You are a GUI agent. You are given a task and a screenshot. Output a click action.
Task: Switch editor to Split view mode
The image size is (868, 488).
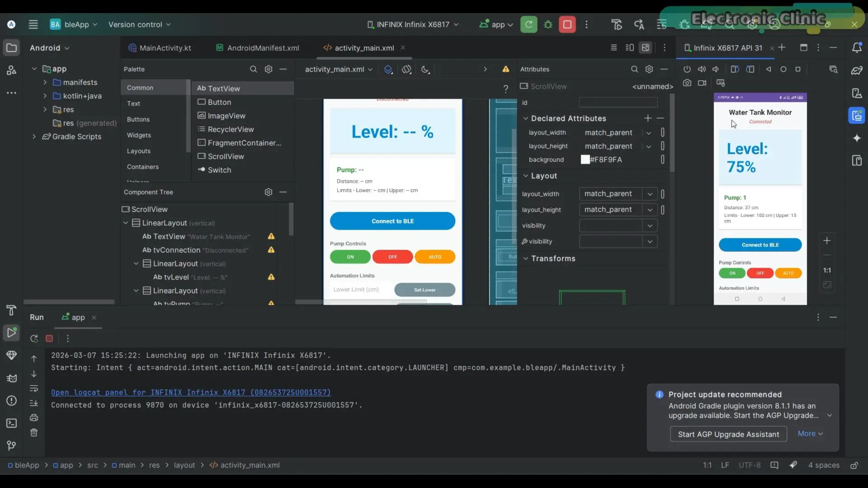pyautogui.click(x=629, y=47)
